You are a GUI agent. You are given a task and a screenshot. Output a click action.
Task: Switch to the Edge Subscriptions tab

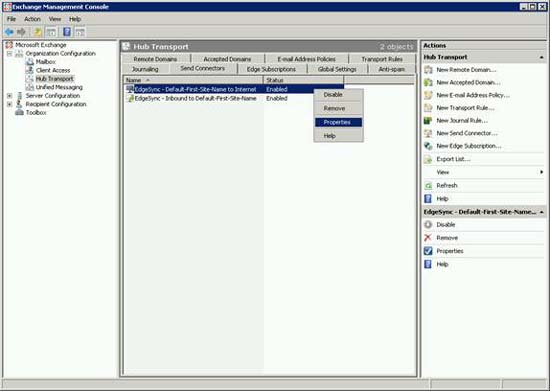(x=271, y=69)
